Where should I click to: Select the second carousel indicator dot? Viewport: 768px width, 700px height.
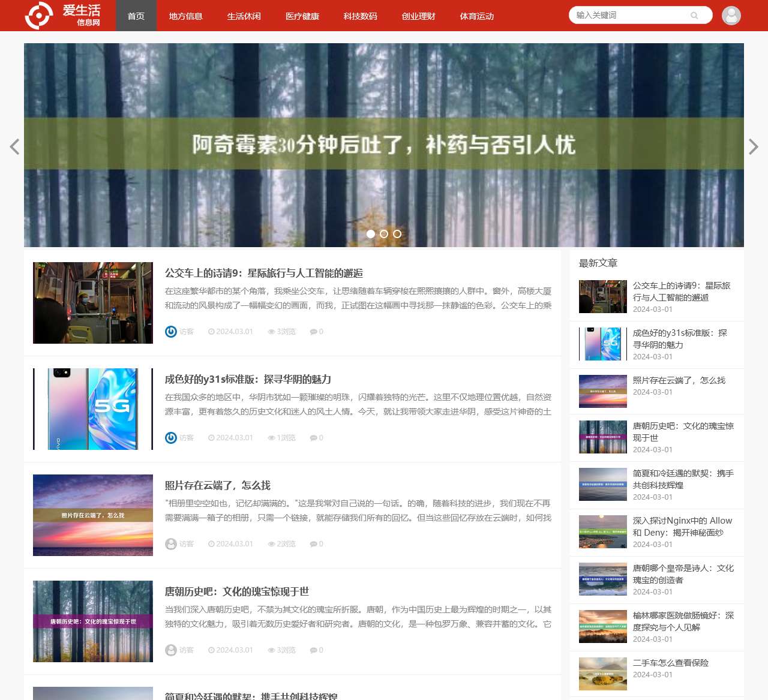(384, 234)
